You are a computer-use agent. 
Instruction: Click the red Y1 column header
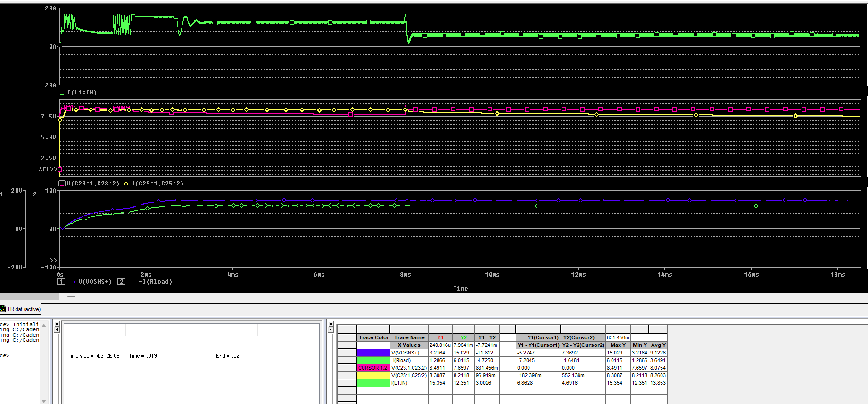[x=440, y=337]
